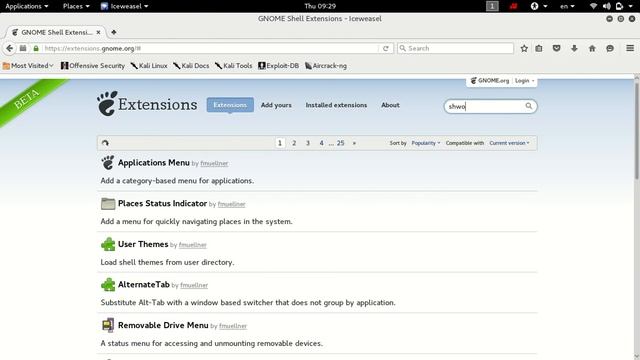Screen dimensions: 640x360
Task: Open the Kali Tools bookmark
Action: tap(233, 66)
